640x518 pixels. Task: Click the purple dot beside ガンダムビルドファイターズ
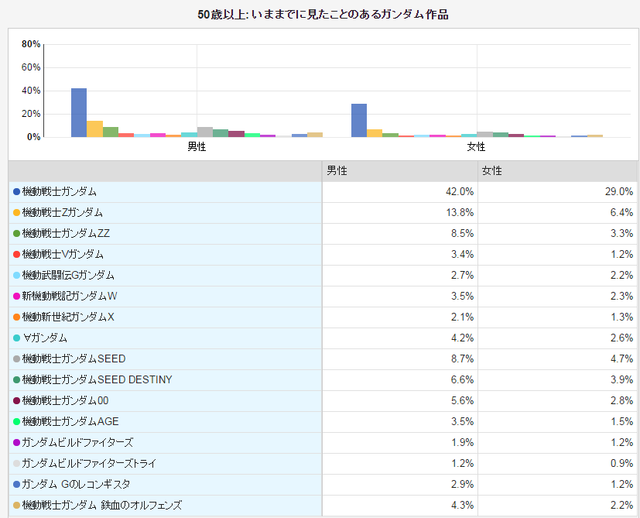[x=16, y=442]
